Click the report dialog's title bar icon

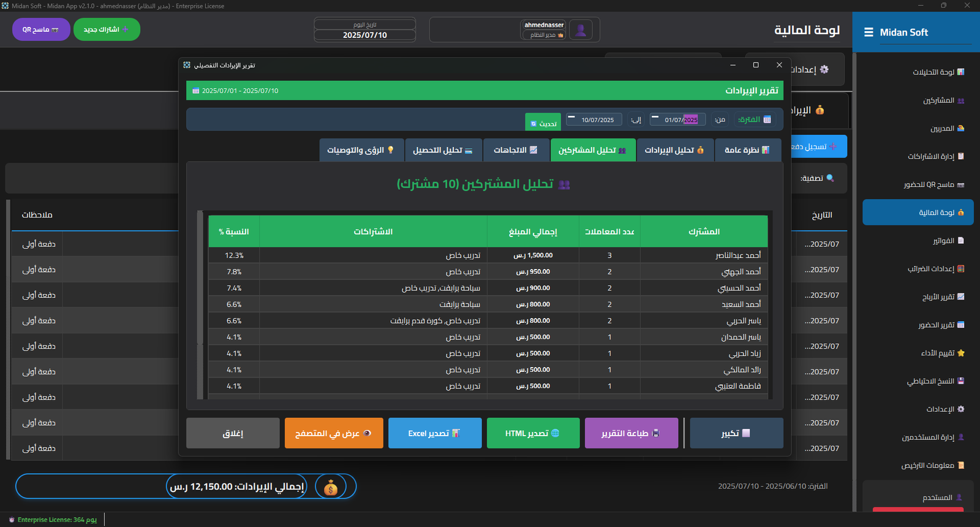click(x=187, y=65)
